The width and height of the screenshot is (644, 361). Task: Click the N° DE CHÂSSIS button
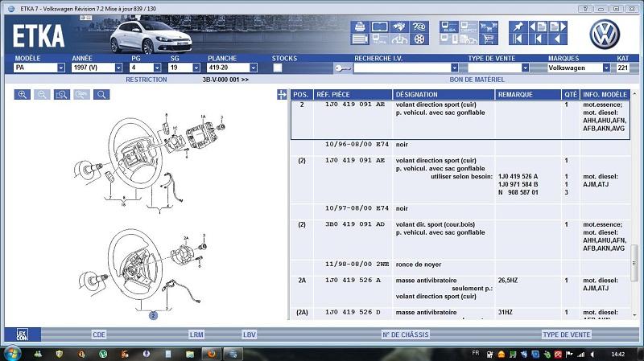tap(406, 334)
